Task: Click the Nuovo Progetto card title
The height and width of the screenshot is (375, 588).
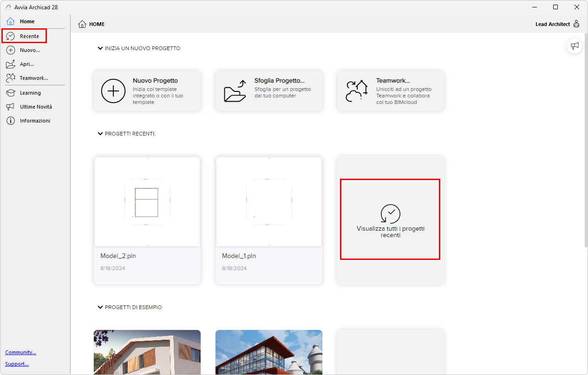Action: click(x=155, y=81)
